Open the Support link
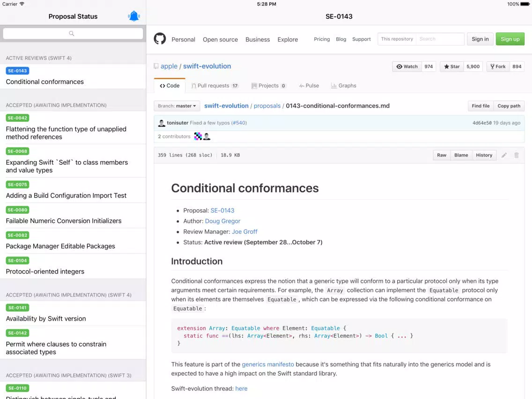Screen dimensions: 532x399 tap(362, 39)
